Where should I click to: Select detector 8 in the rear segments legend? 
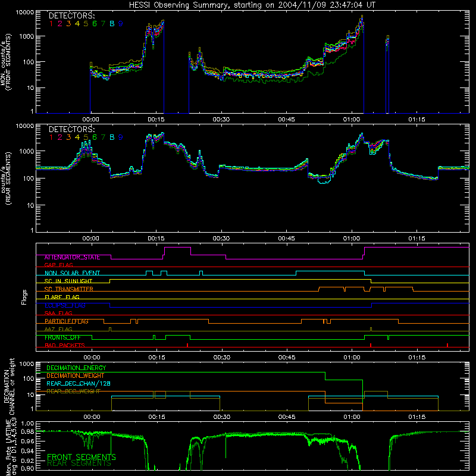pos(112,137)
